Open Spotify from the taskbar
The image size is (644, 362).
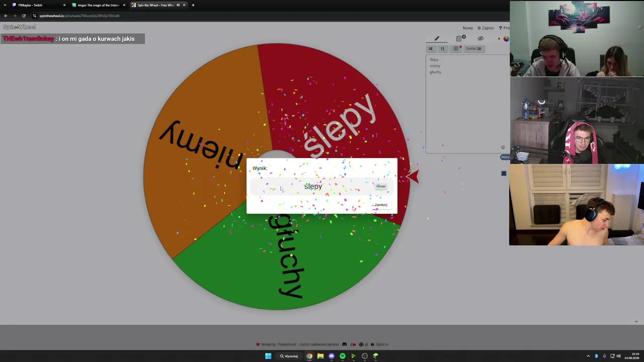coord(343,356)
